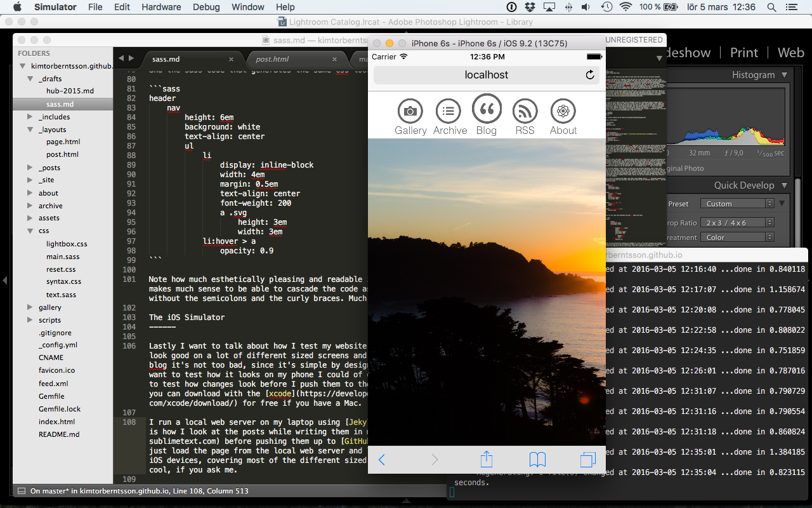Image resolution: width=812 pixels, height=508 pixels.
Task: Click Sublime tab forward arrow
Action: [x=131, y=58]
